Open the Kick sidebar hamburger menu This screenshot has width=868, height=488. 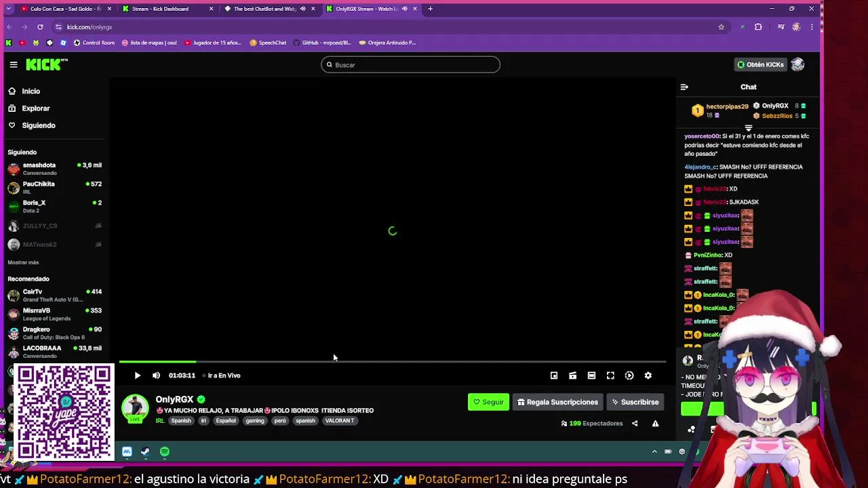coord(14,64)
